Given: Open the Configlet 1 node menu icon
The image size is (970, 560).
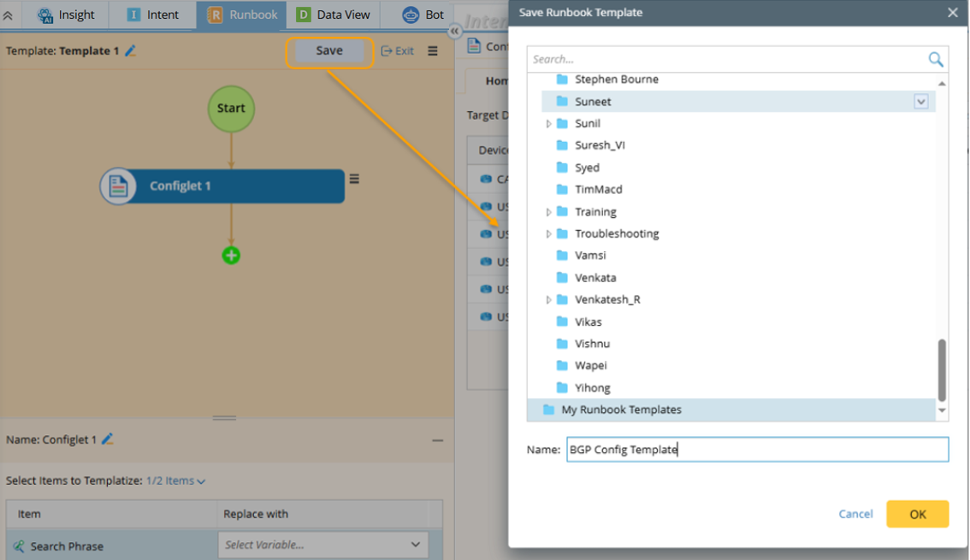Looking at the screenshot, I should (354, 179).
